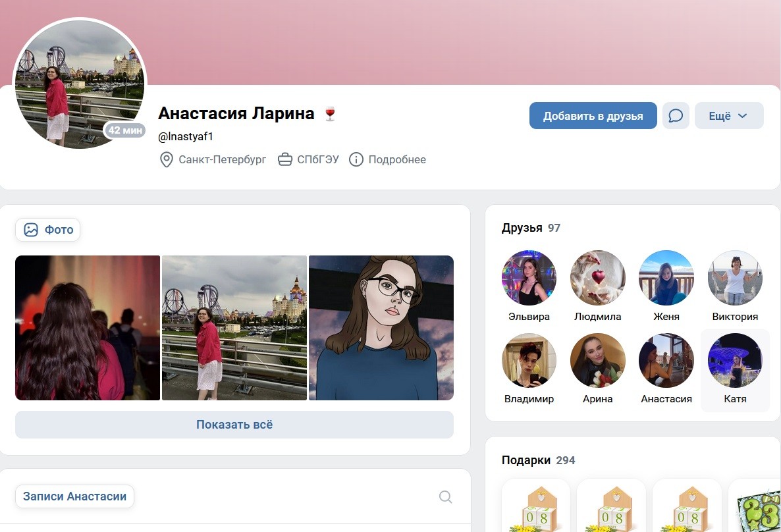Click the Подробнее info icon
This screenshot has width=781, height=532.
pyautogui.click(x=356, y=159)
